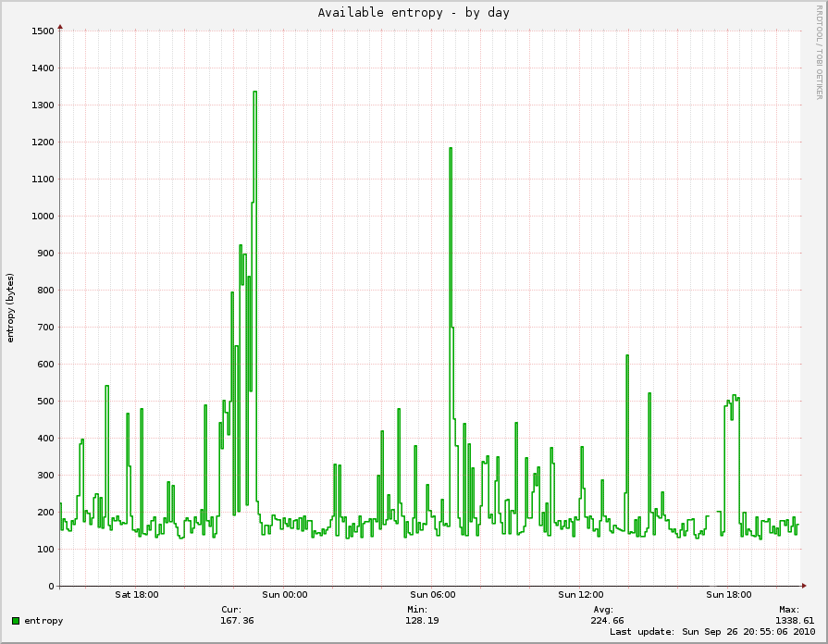Screen dimensions: 828x644
Task: Click the green entropy legend swatch
Action: tap(16, 621)
